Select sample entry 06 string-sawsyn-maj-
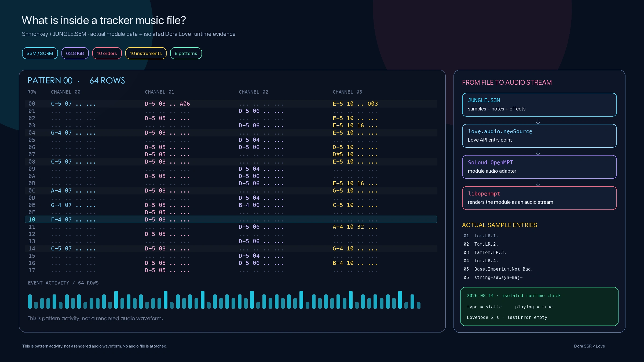This screenshot has width=644, height=362. click(x=493, y=277)
